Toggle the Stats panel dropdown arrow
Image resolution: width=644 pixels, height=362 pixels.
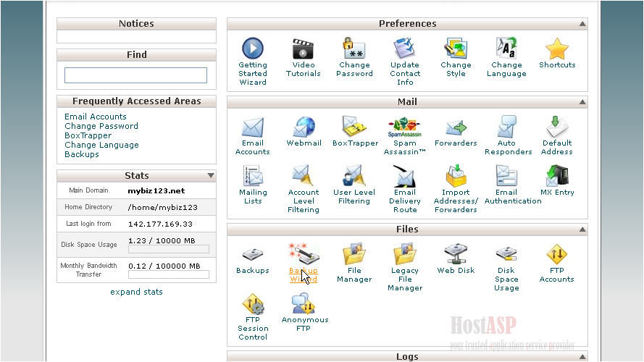click(211, 176)
